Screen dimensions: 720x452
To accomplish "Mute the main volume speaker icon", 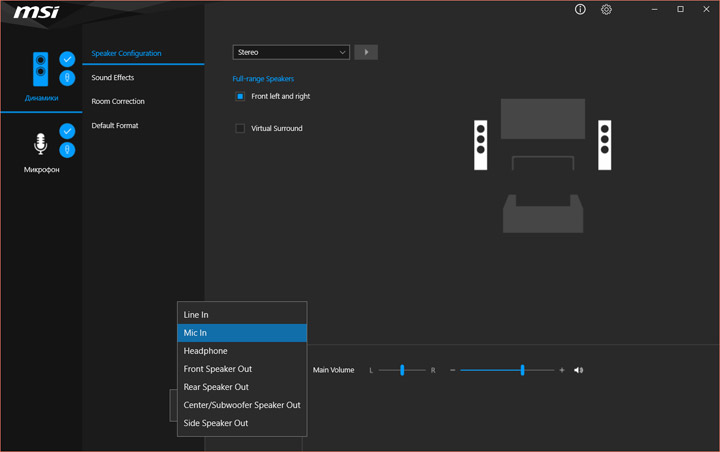I will (578, 370).
